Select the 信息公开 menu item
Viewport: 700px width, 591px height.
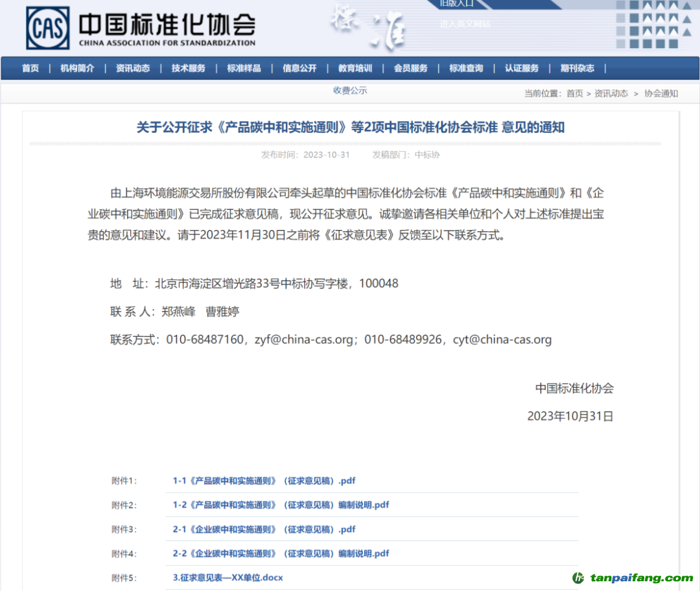(299, 69)
